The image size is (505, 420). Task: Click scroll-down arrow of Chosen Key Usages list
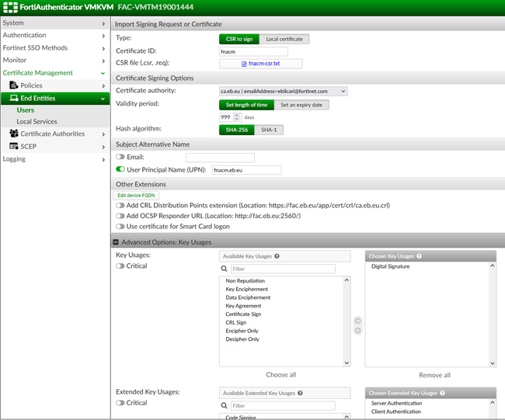click(492, 363)
